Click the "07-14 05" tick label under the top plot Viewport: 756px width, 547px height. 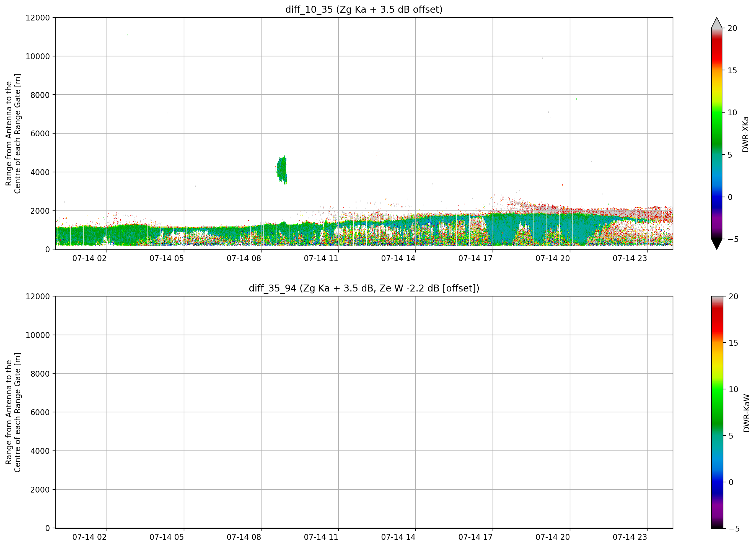point(167,258)
